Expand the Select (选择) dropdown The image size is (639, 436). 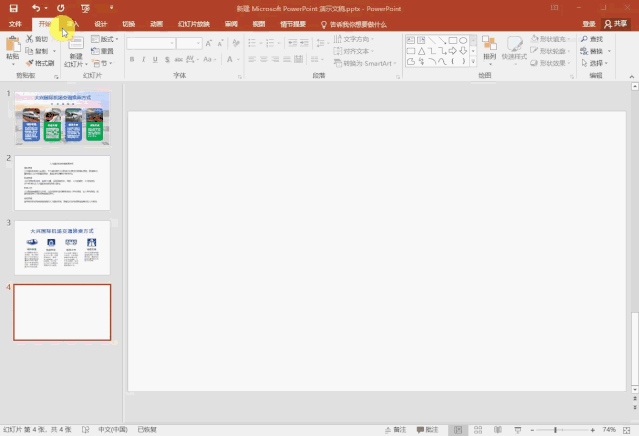tap(595, 63)
